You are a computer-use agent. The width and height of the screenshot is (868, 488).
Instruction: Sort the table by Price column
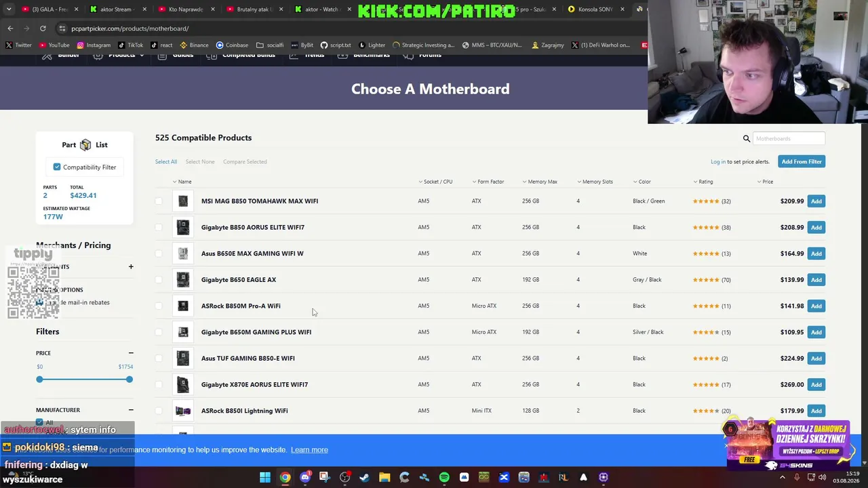pos(765,182)
